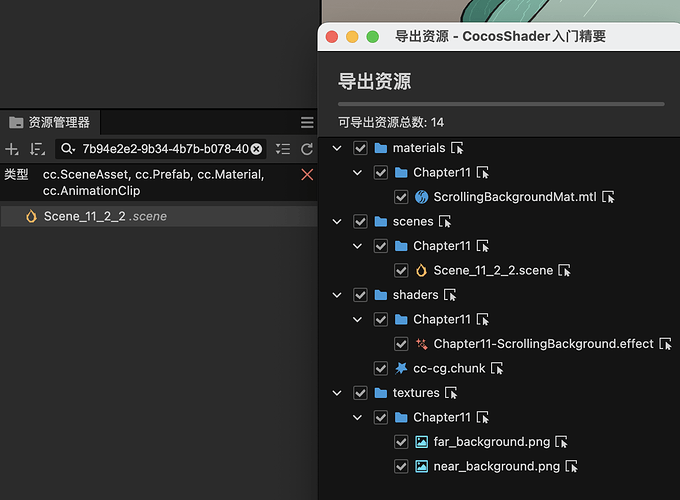Locate cc-cg.chunk in assets

point(497,369)
